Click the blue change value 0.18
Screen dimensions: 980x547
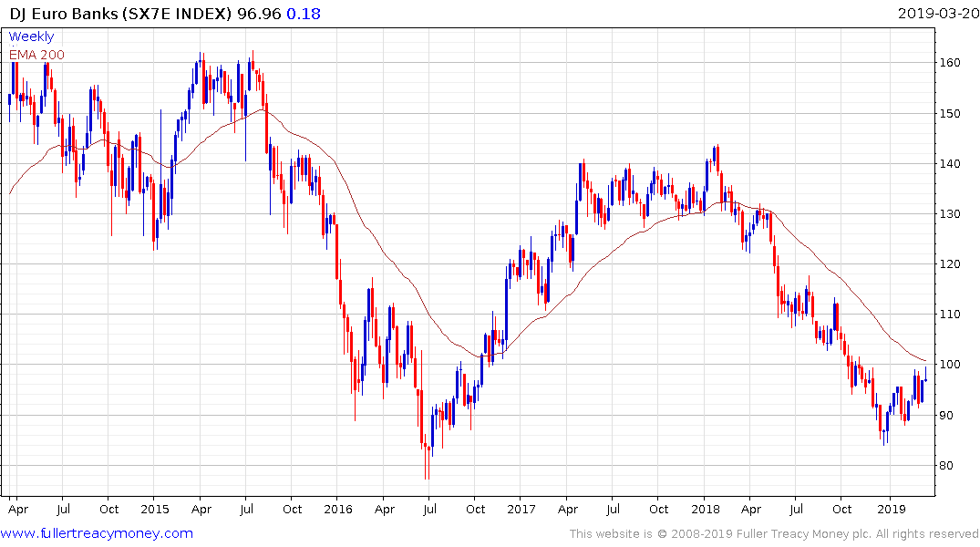[304, 13]
